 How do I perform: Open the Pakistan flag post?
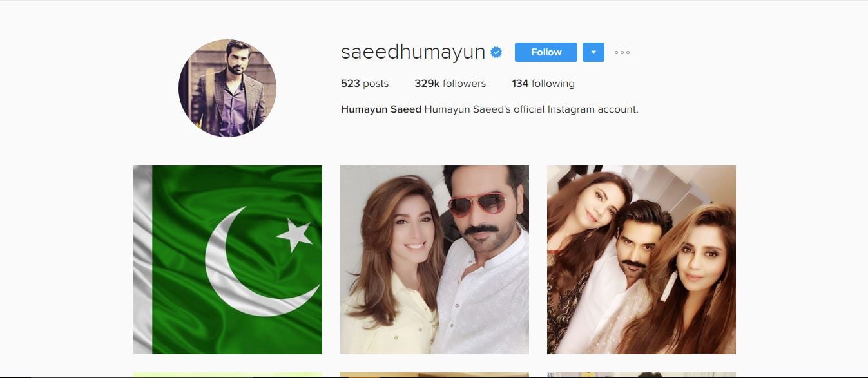[227, 260]
